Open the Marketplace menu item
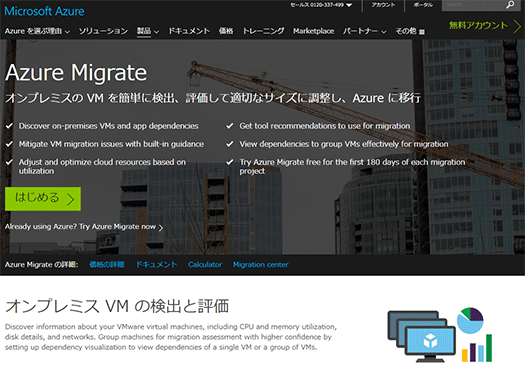The width and height of the screenshot is (525, 377). (x=313, y=31)
